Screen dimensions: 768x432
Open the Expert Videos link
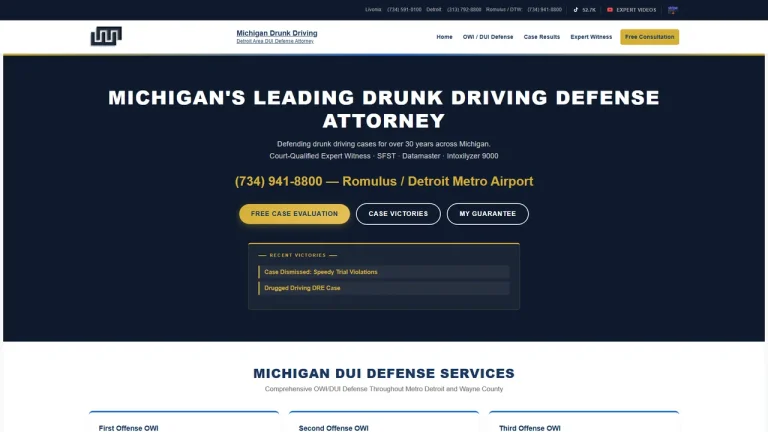click(x=636, y=10)
